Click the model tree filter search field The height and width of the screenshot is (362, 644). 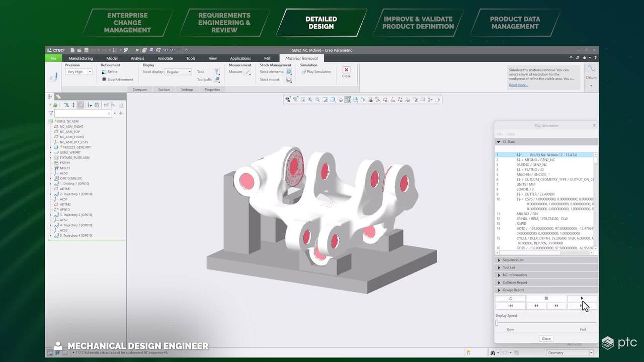(83, 114)
